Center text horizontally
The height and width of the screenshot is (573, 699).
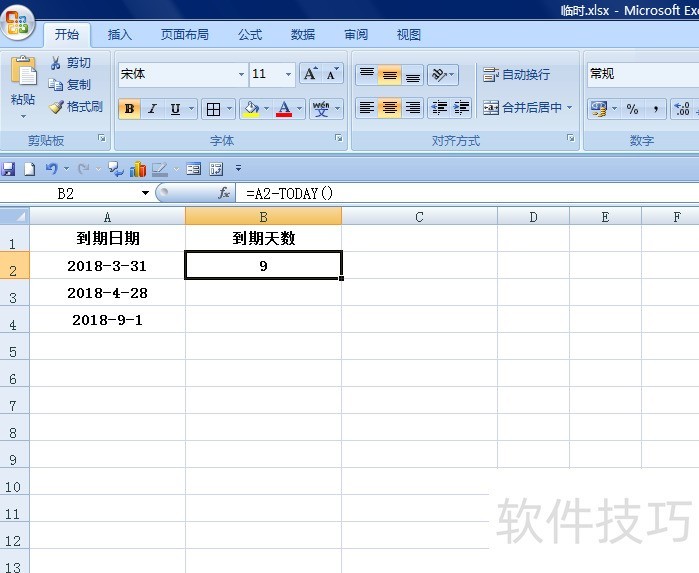[x=390, y=108]
